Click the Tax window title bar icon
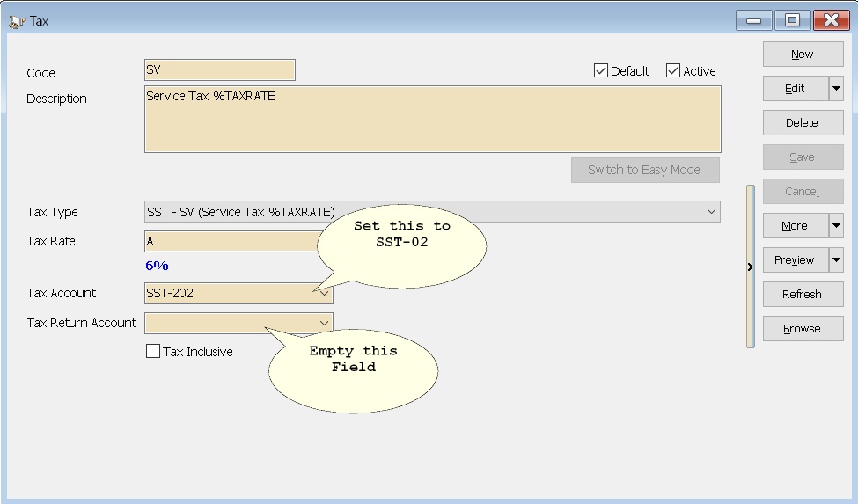 pyautogui.click(x=16, y=21)
